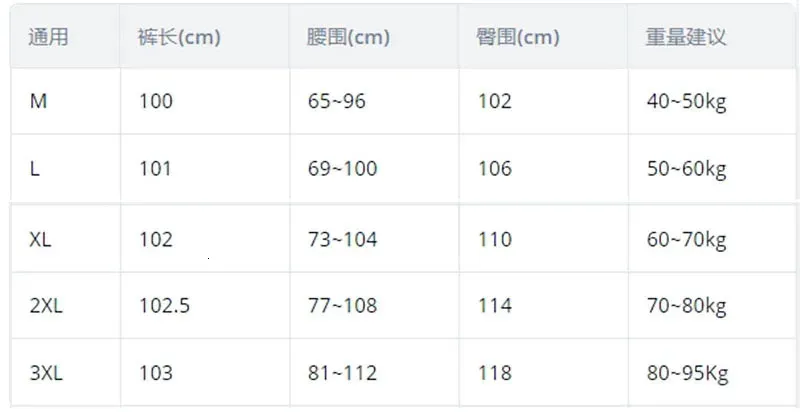
Task: Click the 65~96 waist cell
Action: pyautogui.click(x=337, y=101)
